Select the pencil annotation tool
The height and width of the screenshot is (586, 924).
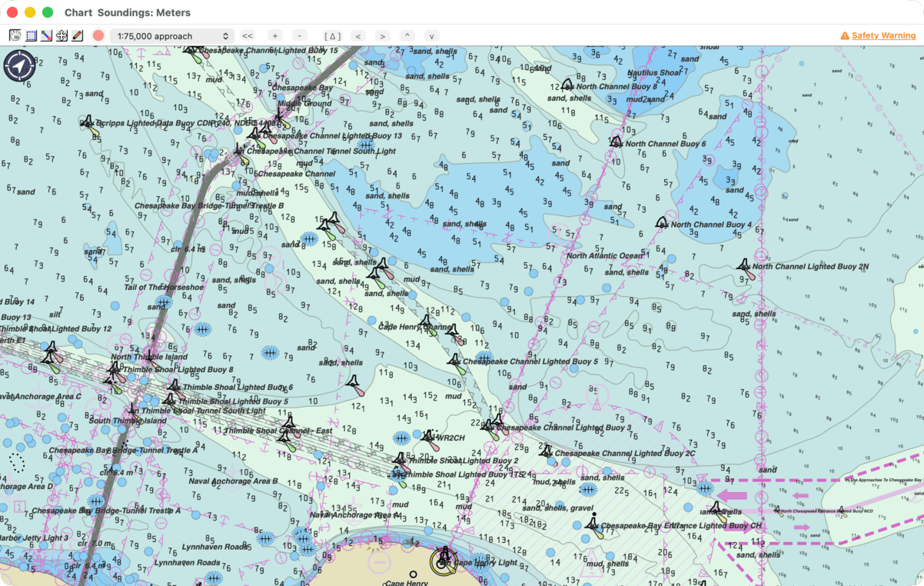pyautogui.click(x=77, y=35)
